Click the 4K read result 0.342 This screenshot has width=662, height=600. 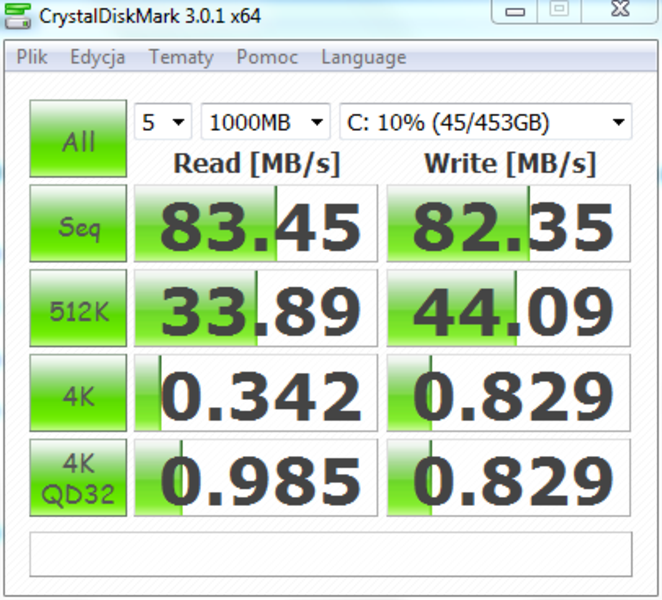pyautogui.click(x=256, y=393)
